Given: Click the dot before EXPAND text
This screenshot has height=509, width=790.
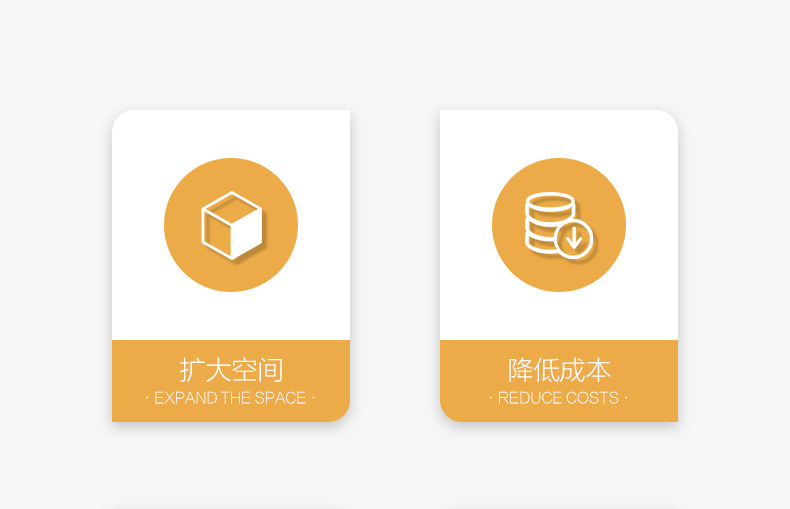Looking at the screenshot, I should point(147,398).
